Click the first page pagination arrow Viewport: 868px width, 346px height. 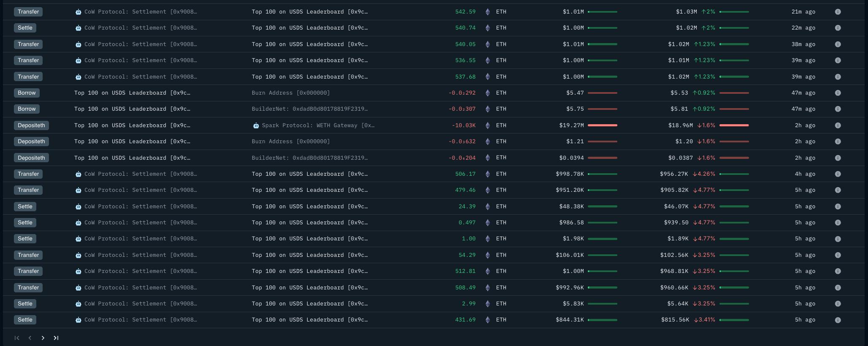pos(17,338)
